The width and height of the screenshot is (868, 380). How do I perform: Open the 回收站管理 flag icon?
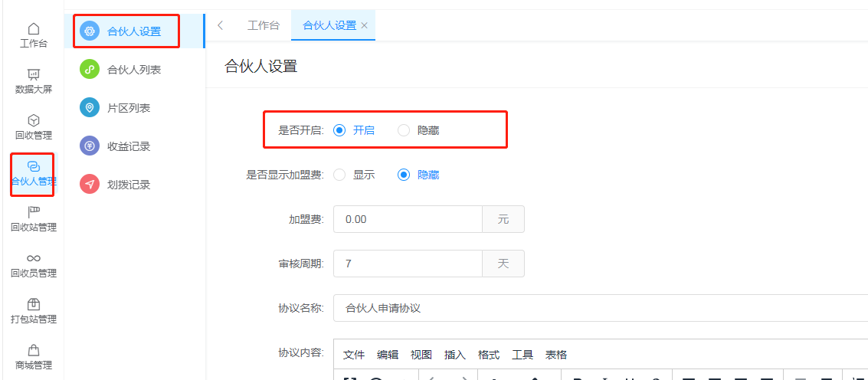[x=34, y=212]
